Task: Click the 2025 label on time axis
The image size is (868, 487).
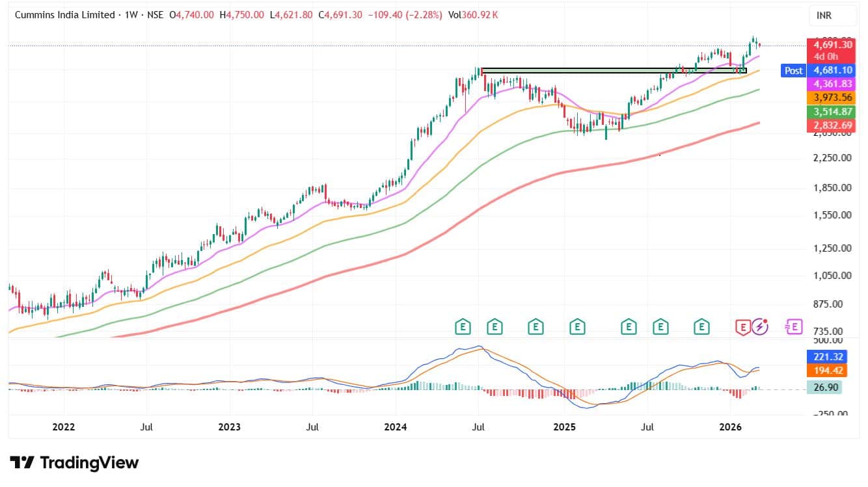Action: click(x=564, y=427)
